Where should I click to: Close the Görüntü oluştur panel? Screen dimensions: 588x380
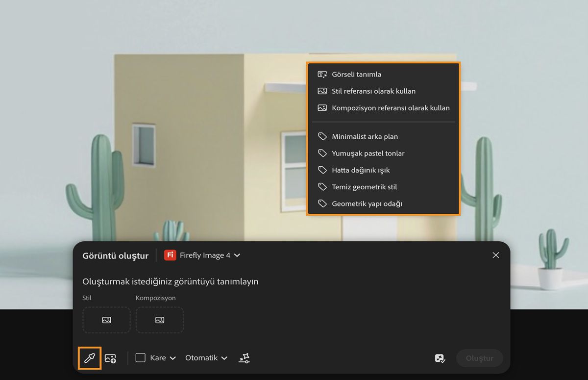(496, 255)
